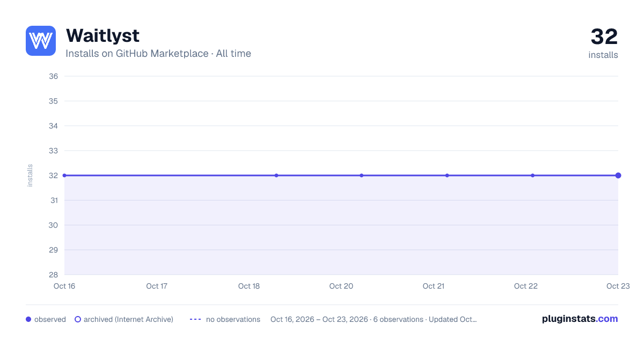This screenshot has height=338, width=644.
Task: Click the dashed no-observations legend line
Action: pos(195,319)
